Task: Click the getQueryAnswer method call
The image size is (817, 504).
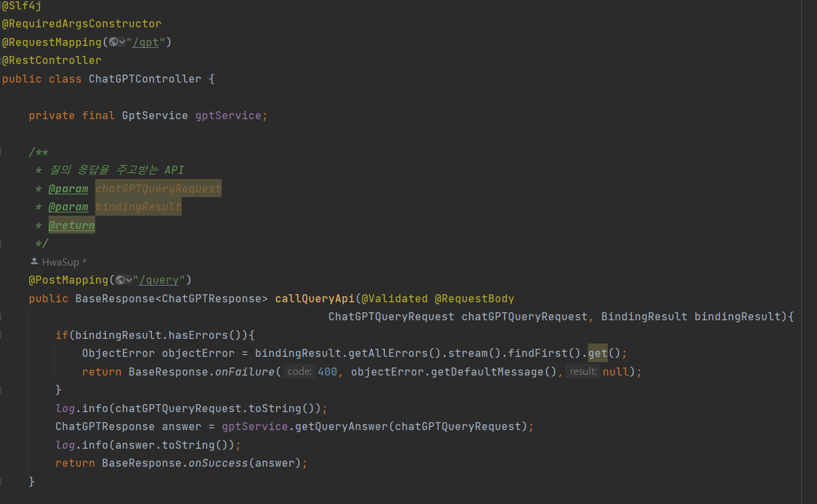Action: pos(342,426)
